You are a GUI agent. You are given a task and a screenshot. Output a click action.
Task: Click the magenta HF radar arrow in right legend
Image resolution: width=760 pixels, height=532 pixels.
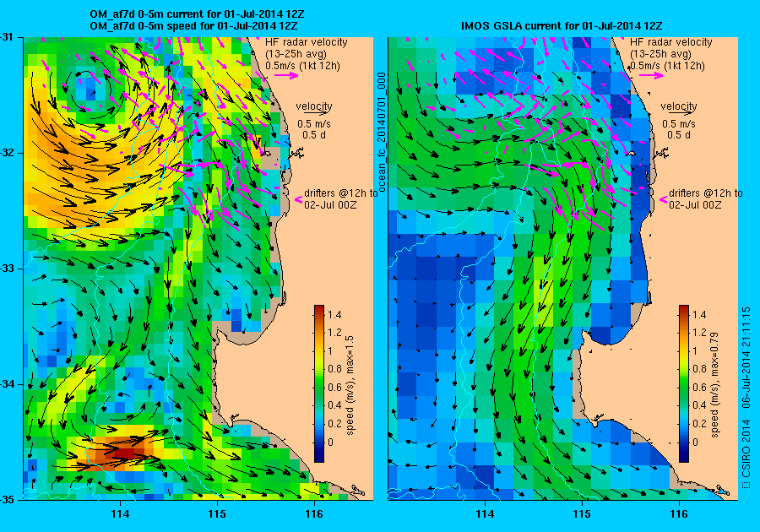tap(651, 75)
